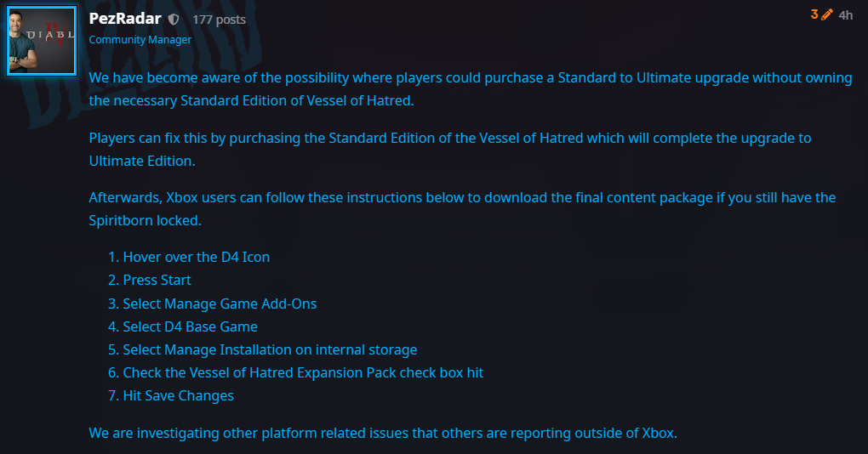Click the 177 posts count

coord(219,20)
